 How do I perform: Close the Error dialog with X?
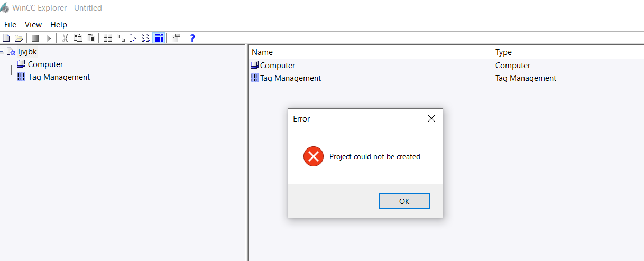pyautogui.click(x=431, y=119)
